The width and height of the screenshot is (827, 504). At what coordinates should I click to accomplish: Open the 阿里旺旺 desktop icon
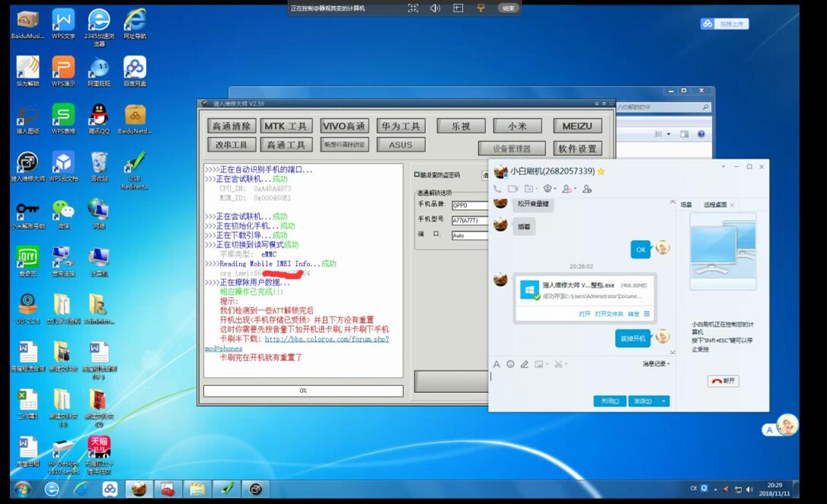pyautogui.click(x=99, y=72)
